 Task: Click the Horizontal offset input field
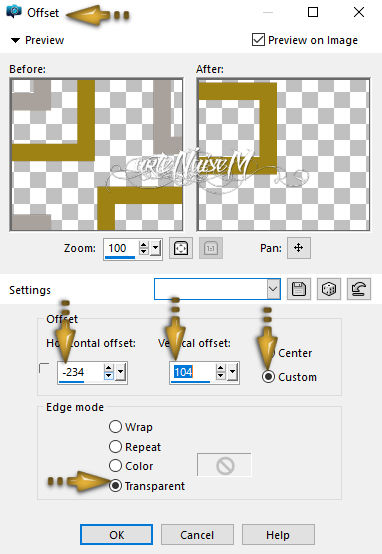[x=81, y=372]
